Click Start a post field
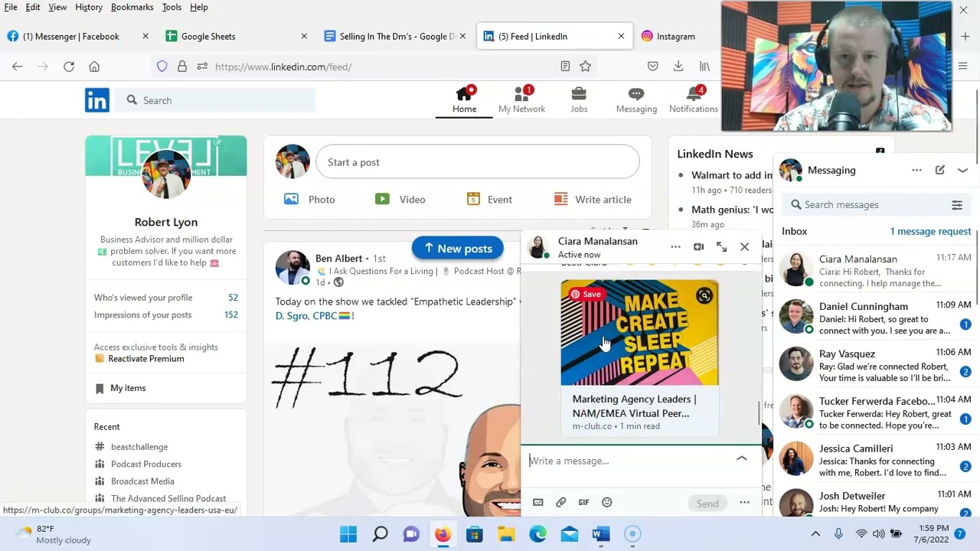The image size is (980, 551). pos(478,162)
